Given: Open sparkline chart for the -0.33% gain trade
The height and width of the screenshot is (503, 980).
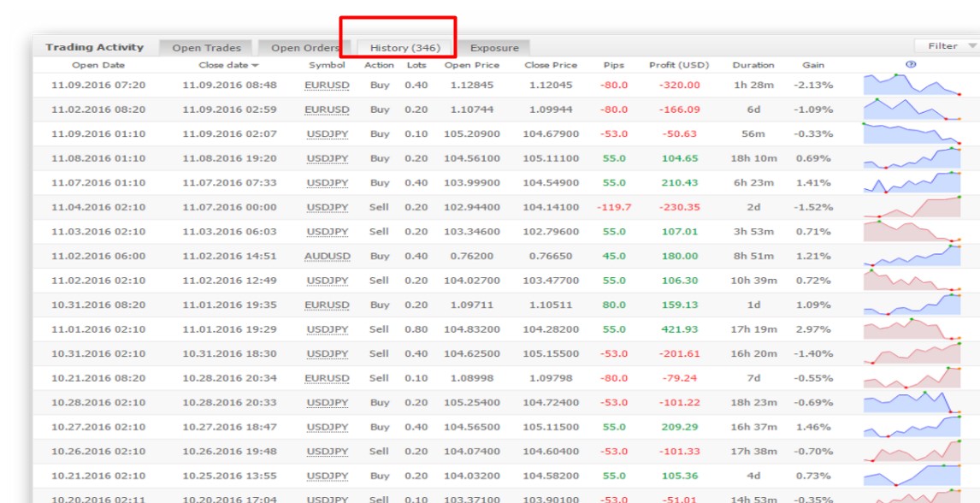Looking at the screenshot, I should click(x=912, y=133).
